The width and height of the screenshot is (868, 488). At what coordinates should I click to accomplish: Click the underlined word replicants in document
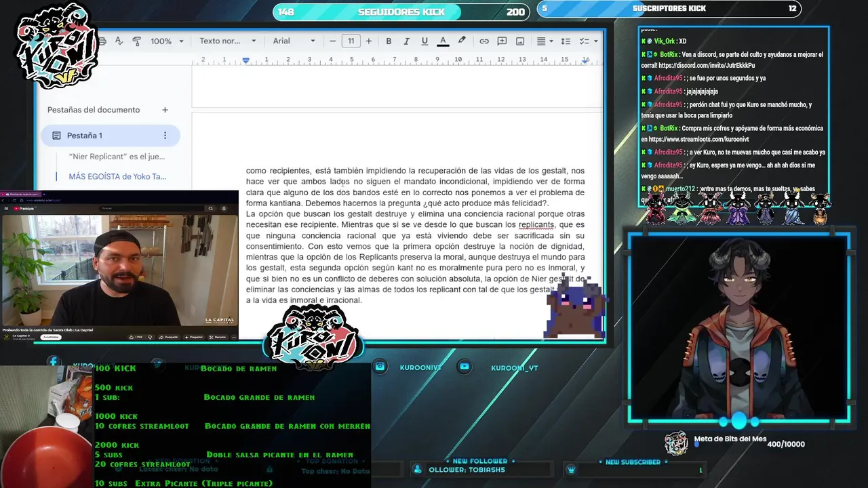pyautogui.click(x=536, y=225)
